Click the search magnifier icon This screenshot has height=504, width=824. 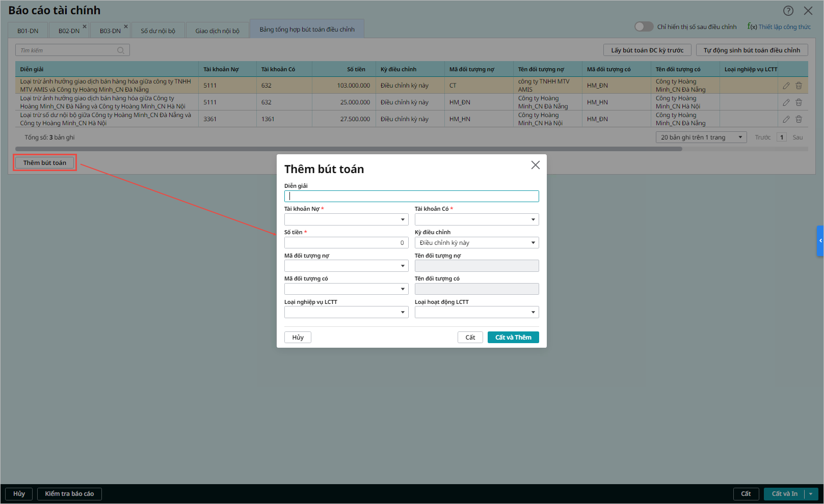point(121,50)
